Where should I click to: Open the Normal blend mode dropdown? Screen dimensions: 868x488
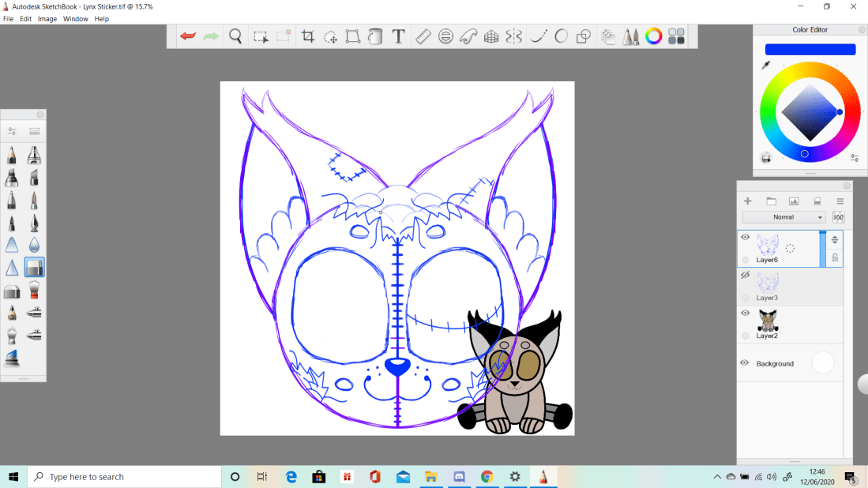[784, 217]
